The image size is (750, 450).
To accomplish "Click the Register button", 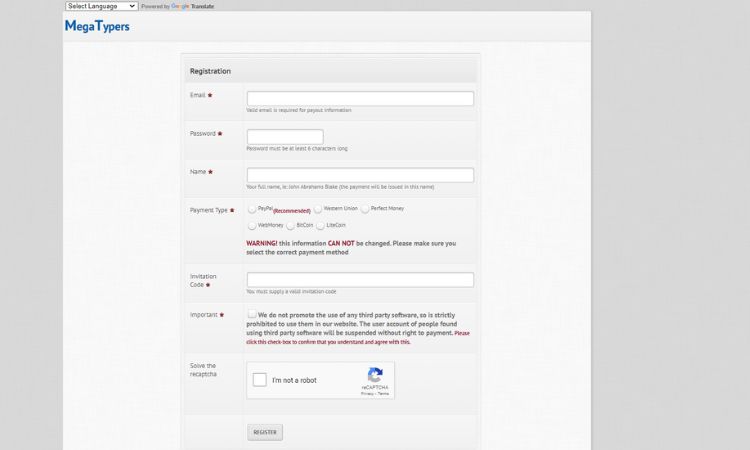I will (x=265, y=432).
